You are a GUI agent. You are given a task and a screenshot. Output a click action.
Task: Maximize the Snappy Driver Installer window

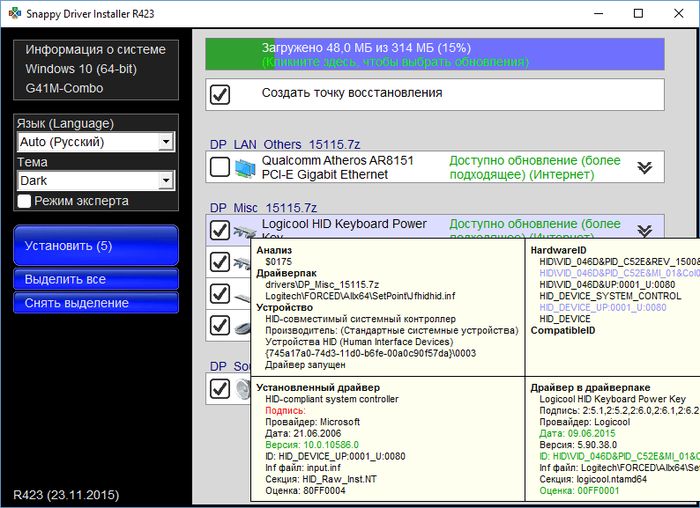[638, 14]
